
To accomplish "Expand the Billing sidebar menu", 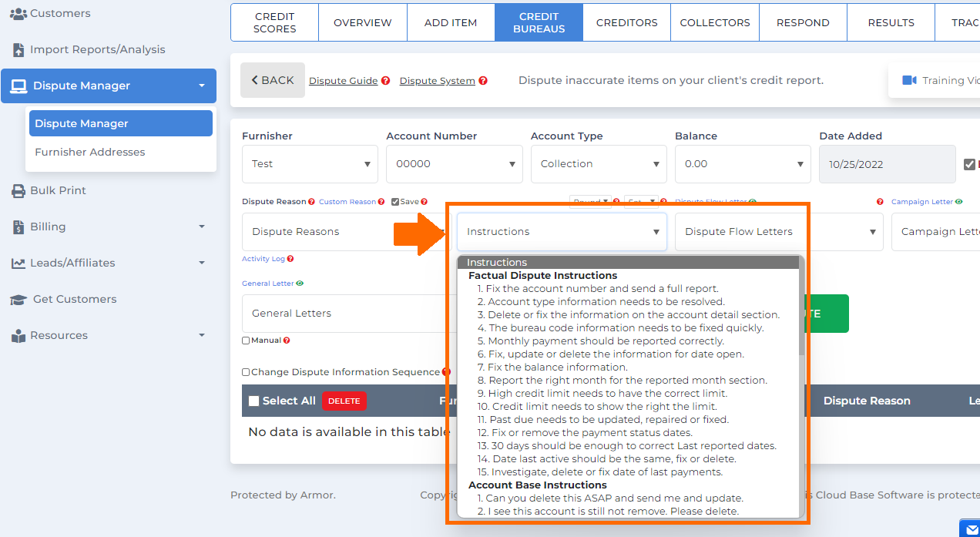I will (x=202, y=227).
